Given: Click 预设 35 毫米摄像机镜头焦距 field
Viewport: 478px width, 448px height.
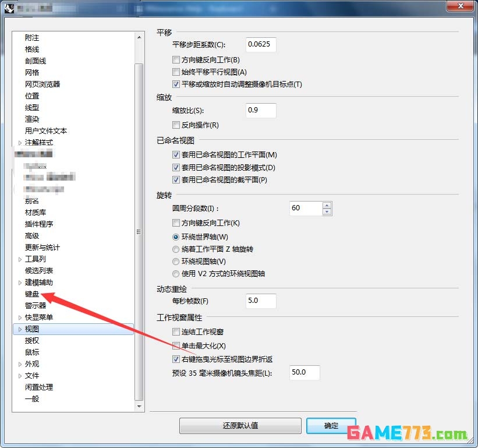Looking at the screenshot, I should (304, 373).
